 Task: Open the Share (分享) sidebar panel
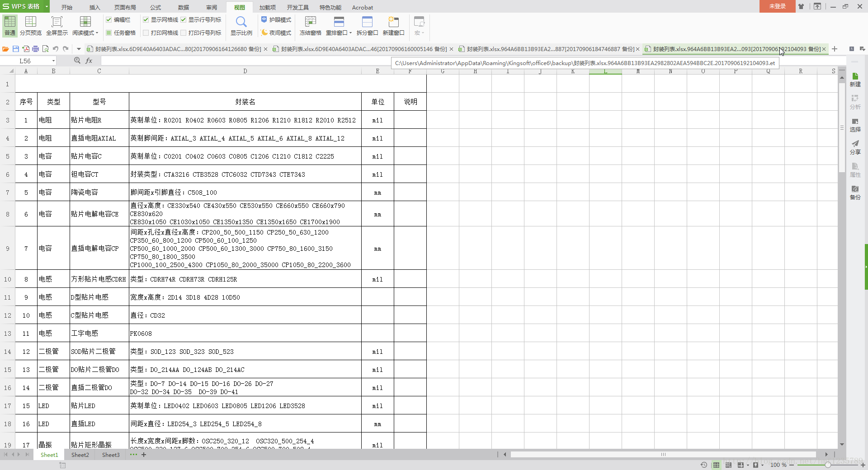855,147
